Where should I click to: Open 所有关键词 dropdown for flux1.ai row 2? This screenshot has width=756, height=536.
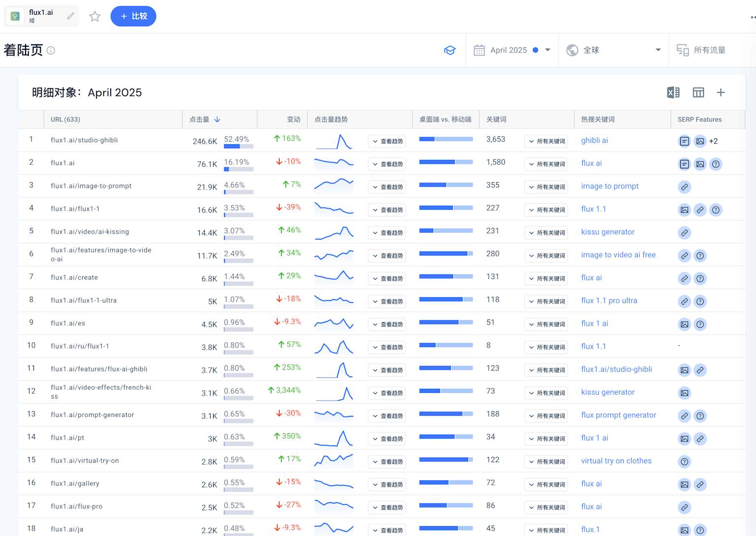pyautogui.click(x=546, y=164)
